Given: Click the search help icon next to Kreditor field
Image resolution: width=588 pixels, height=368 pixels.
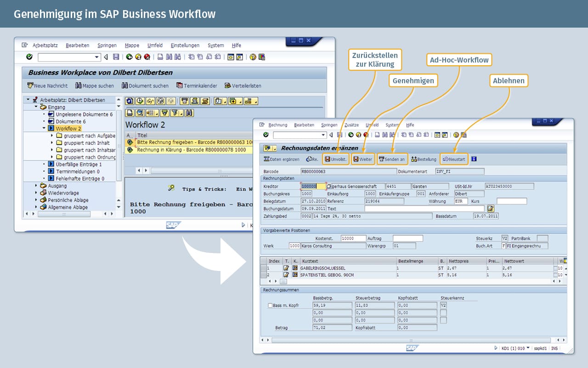Looking at the screenshot, I should pyautogui.click(x=329, y=186).
